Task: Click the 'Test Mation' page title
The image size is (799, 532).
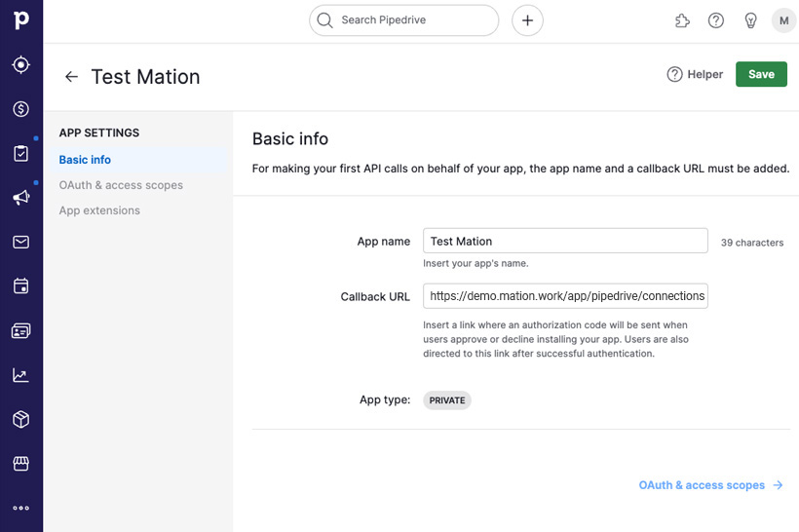Action: (x=146, y=77)
